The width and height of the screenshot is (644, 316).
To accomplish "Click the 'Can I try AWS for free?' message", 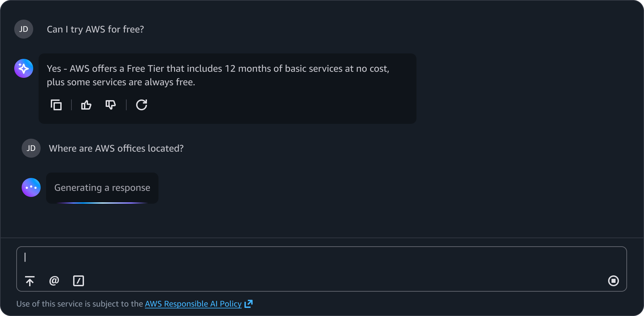I will (95, 29).
